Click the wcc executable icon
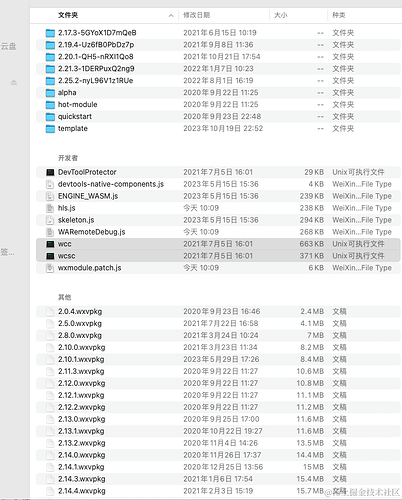The width and height of the screenshot is (402, 500). 50,244
